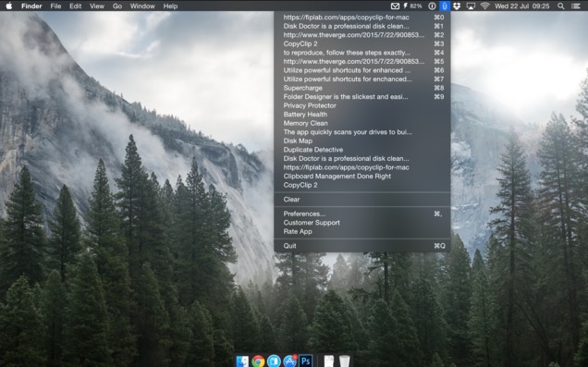This screenshot has height=367, width=588.
Task: Open the Dropbox menu bar icon
Action: click(x=457, y=6)
